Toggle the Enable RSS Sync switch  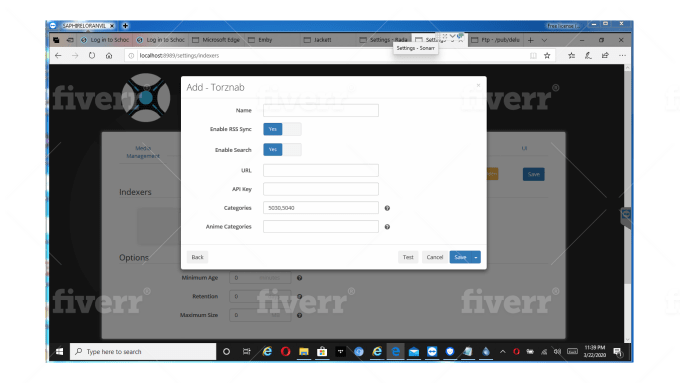click(x=282, y=129)
